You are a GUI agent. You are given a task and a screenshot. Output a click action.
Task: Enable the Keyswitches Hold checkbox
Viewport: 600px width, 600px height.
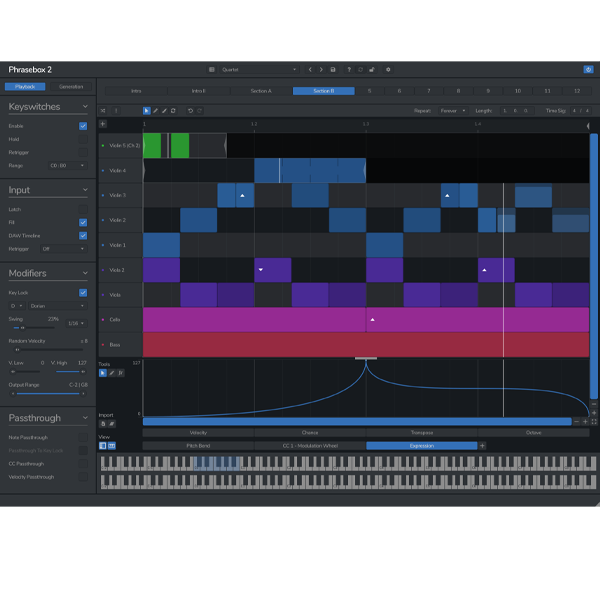click(x=83, y=139)
